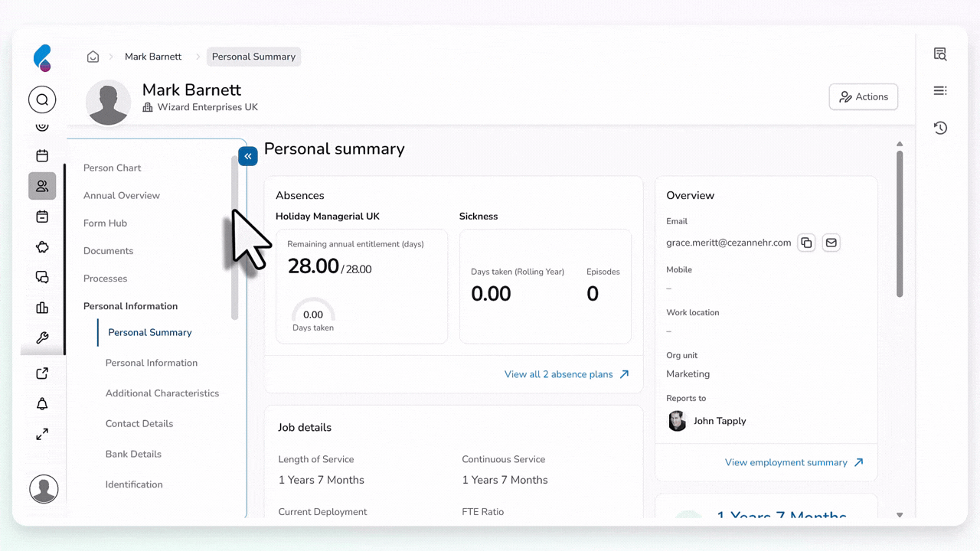Click the envelope icon beside the email
Screen dimensions: 980x551
tap(831, 243)
